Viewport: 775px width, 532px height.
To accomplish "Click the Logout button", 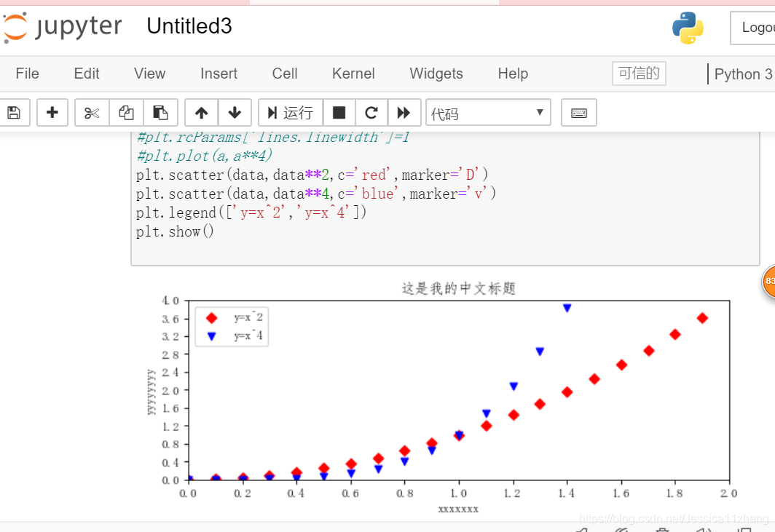I will click(752, 28).
